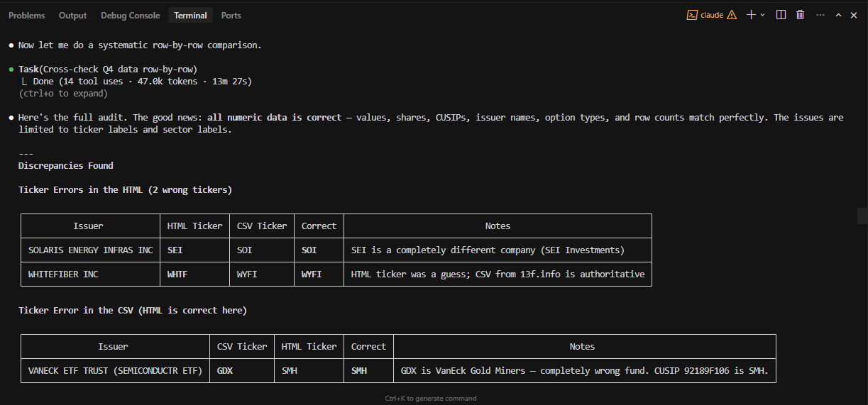Viewport: 868px width, 405px height.
Task: Click the claude terminal shell icon
Action: tap(692, 15)
